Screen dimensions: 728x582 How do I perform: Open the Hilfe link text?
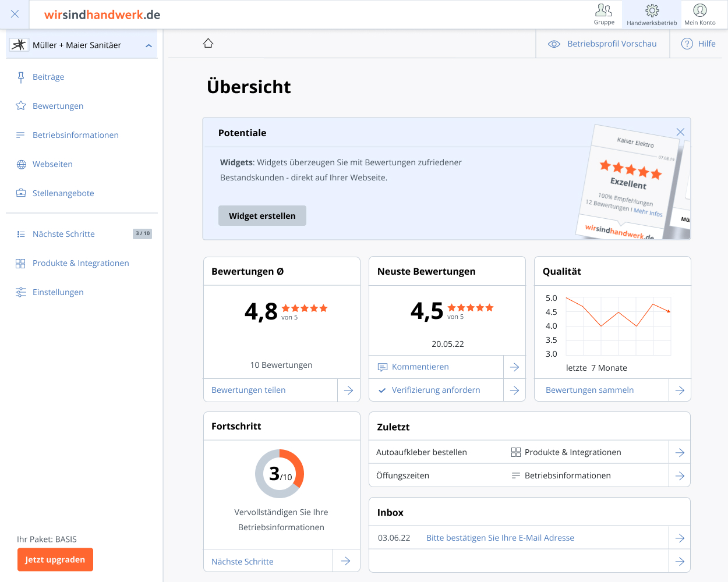click(x=707, y=44)
